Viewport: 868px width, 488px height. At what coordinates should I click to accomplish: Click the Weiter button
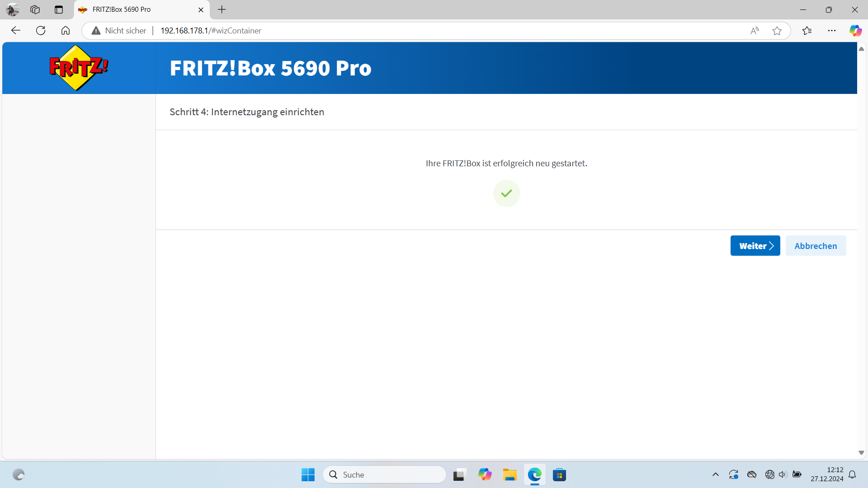[x=755, y=246]
